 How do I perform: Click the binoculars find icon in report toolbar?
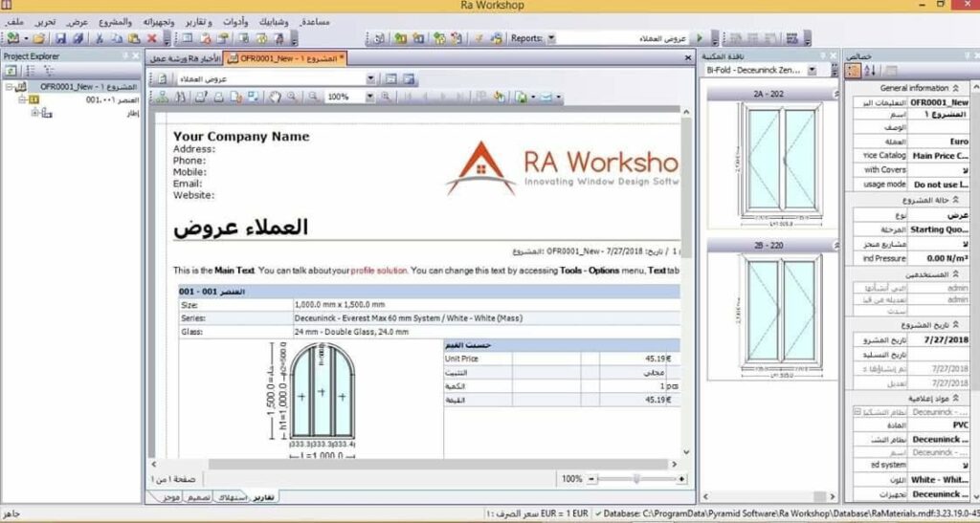click(x=181, y=97)
